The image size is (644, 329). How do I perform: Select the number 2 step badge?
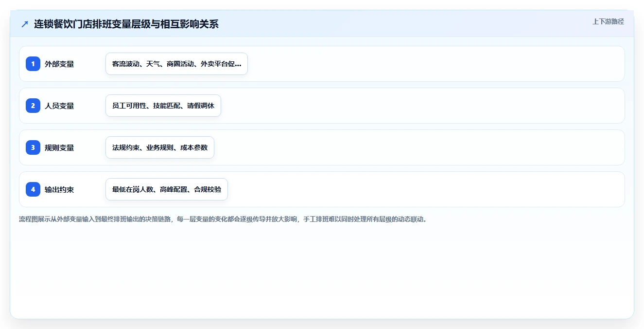33,106
